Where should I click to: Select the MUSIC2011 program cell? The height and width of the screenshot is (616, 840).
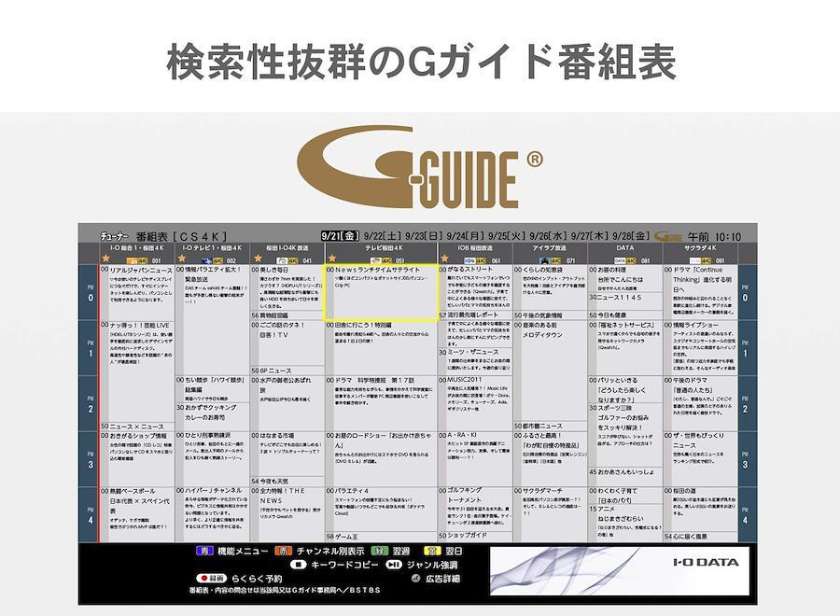point(475,403)
